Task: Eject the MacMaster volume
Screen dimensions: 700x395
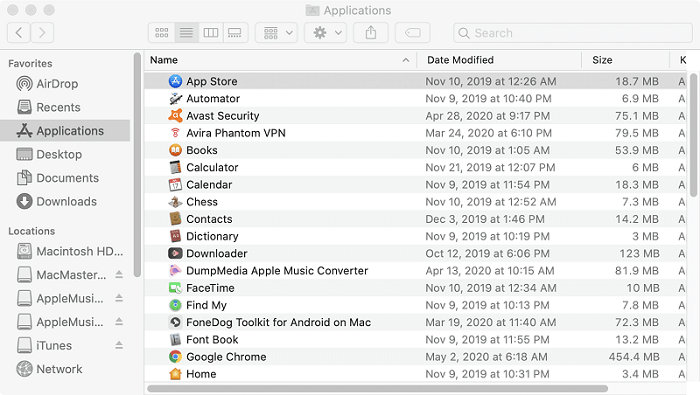Action: coord(119,274)
